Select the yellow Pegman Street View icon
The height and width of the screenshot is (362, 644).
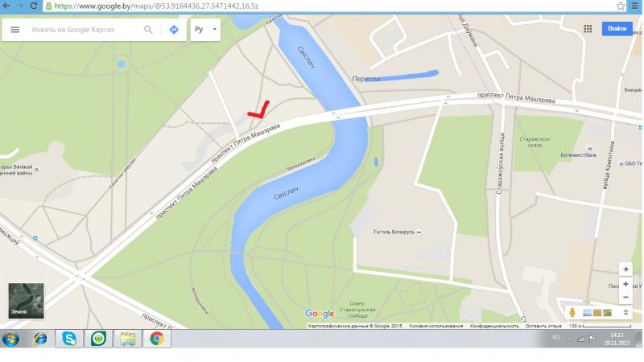(572, 313)
